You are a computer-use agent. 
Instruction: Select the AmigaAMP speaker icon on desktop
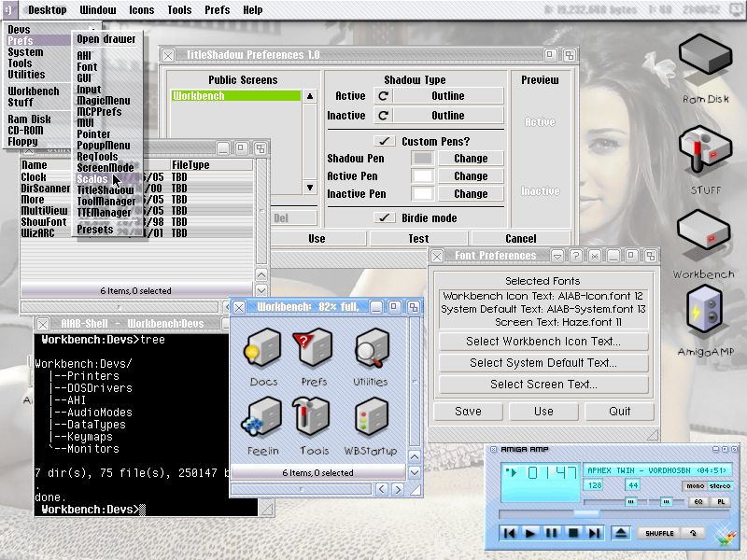[705, 315]
